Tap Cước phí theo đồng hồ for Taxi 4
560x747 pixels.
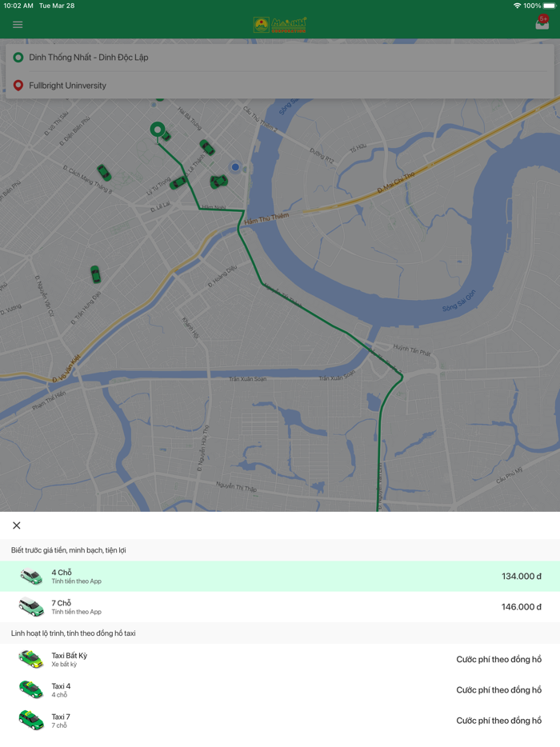tap(499, 690)
